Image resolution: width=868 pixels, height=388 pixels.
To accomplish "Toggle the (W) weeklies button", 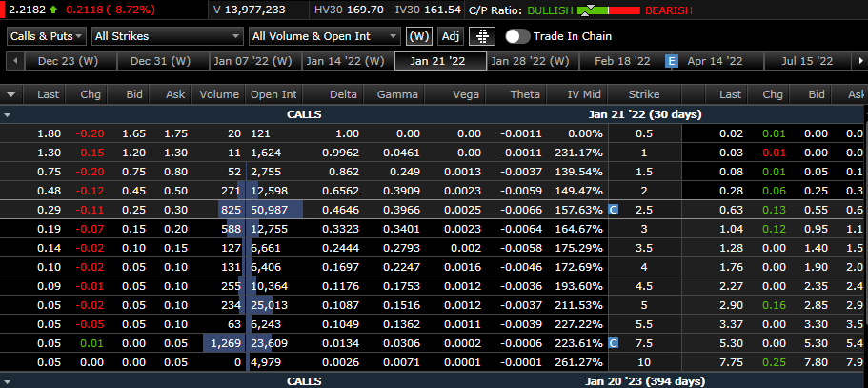I will [419, 36].
